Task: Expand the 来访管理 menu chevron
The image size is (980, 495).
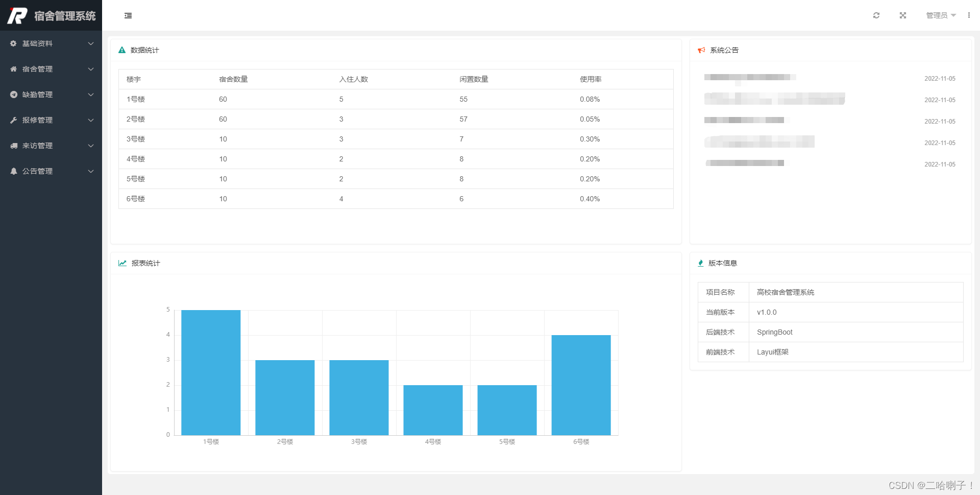Action: click(91, 146)
